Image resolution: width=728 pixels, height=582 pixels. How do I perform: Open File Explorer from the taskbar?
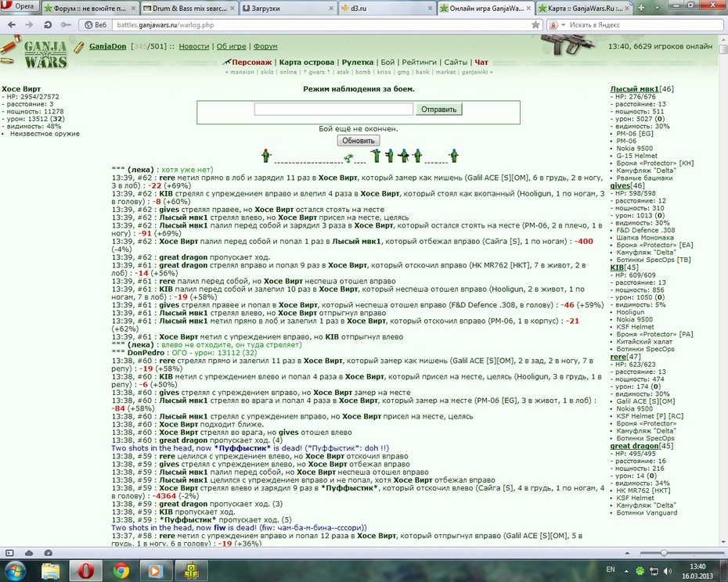coord(50,571)
